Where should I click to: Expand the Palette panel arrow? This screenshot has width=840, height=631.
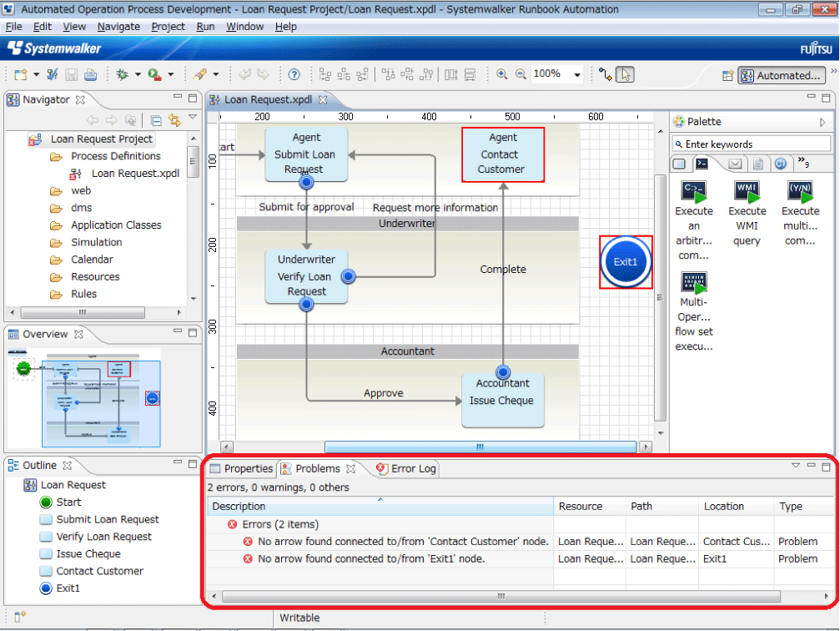click(x=822, y=122)
